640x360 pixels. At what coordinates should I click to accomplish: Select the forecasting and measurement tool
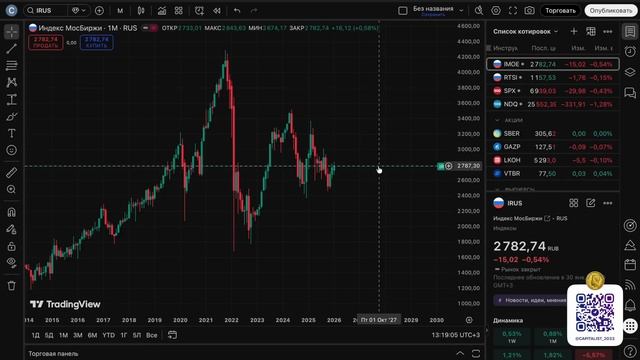tap(11, 100)
